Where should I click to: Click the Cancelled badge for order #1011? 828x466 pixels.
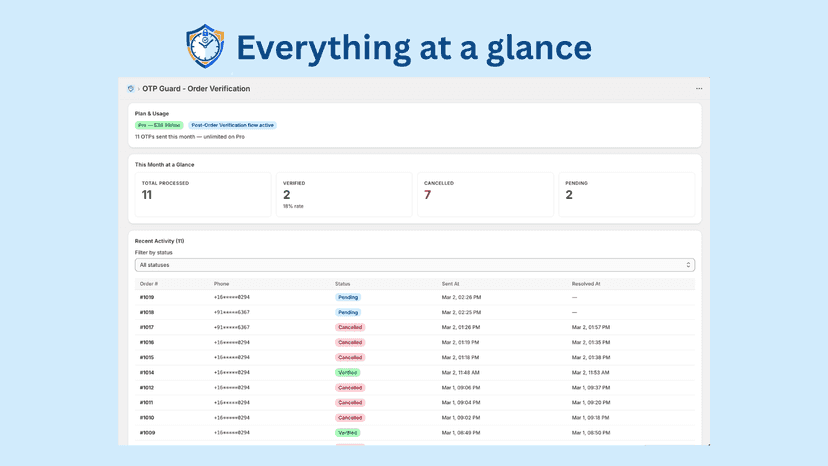click(350, 403)
